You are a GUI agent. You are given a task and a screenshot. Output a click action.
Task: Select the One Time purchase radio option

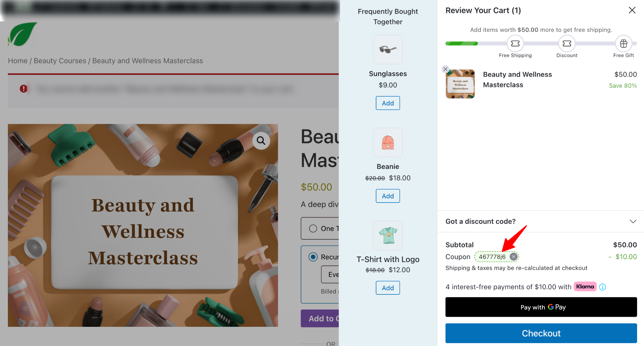[x=313, y=228]
